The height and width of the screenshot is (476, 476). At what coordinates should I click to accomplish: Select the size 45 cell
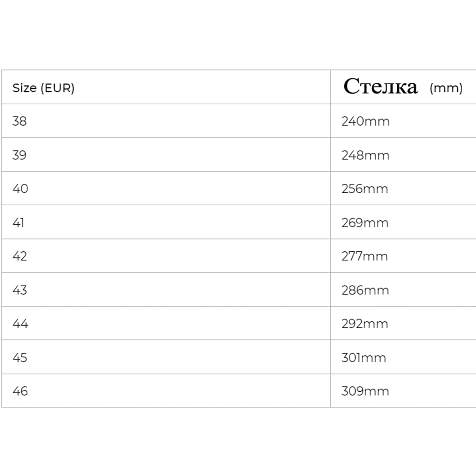pos(20,358)
